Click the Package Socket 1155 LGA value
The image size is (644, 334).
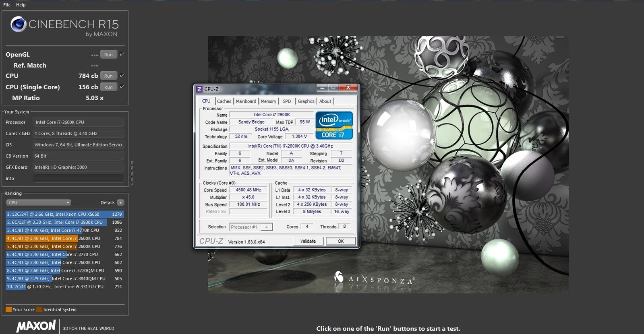[x=271, y=129]
